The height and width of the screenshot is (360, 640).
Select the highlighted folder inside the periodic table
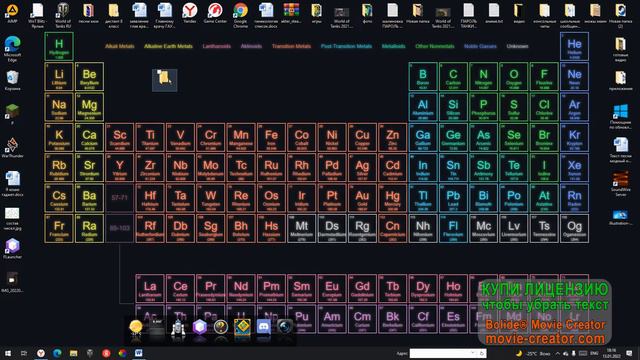click(164, 80)
